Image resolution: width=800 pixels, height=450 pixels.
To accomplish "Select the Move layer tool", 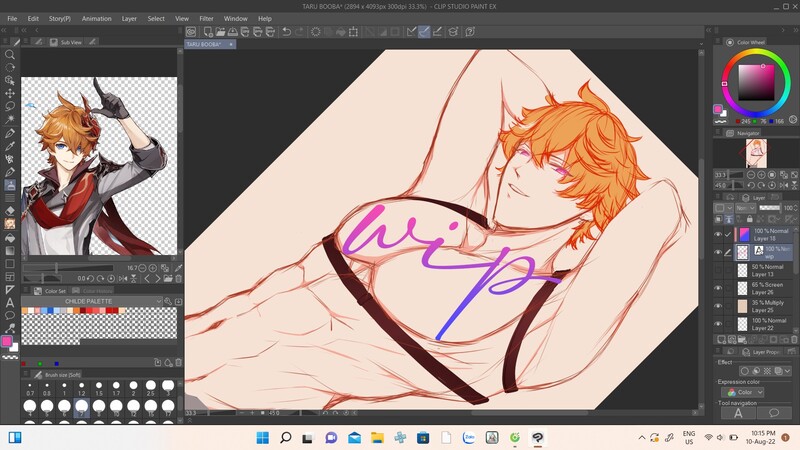I will [10, 93].
